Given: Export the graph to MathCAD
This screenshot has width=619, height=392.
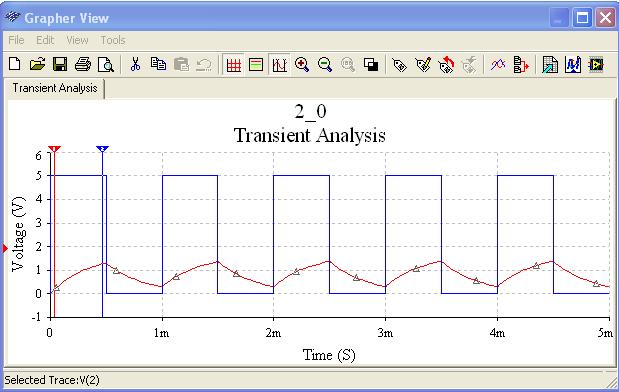Looking at the screenshot, I should 573,64.
